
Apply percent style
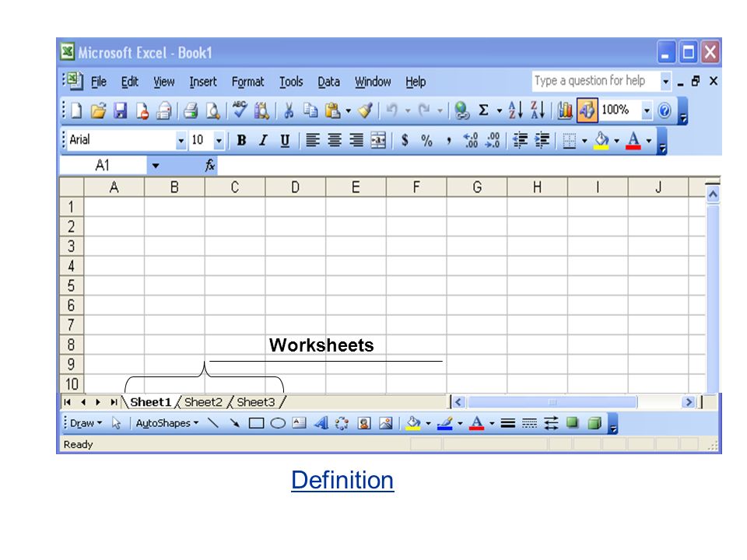click(x=427, y=141)
